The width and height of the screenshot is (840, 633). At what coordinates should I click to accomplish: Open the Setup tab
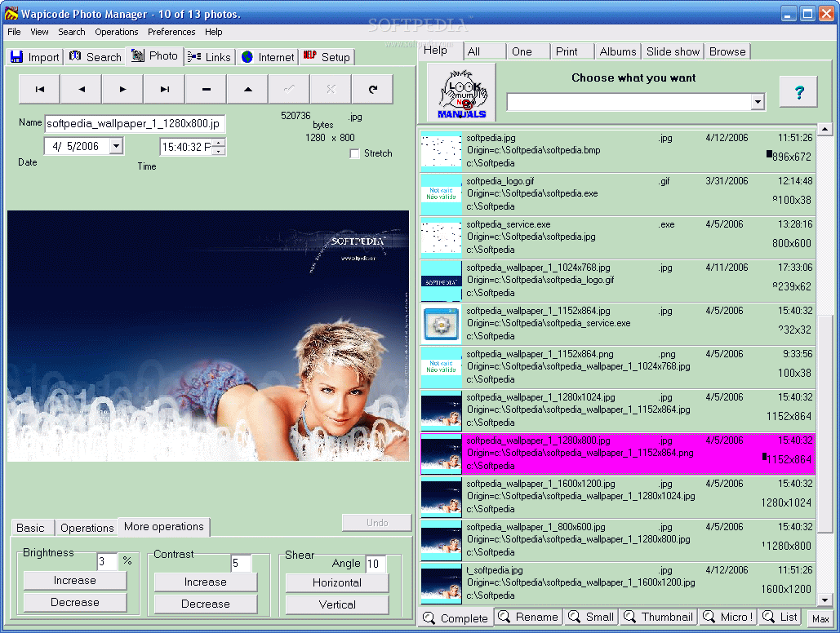327,57
